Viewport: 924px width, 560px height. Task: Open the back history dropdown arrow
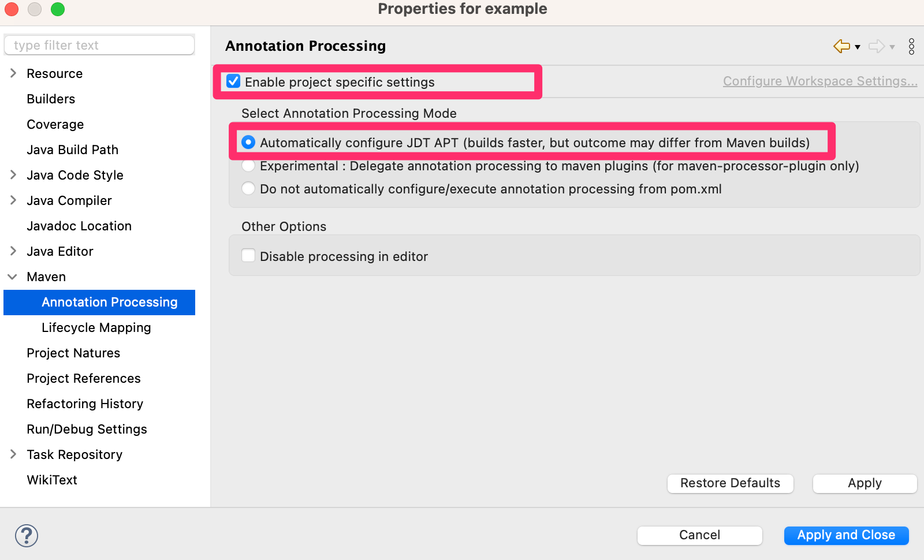tap(858, 47)
